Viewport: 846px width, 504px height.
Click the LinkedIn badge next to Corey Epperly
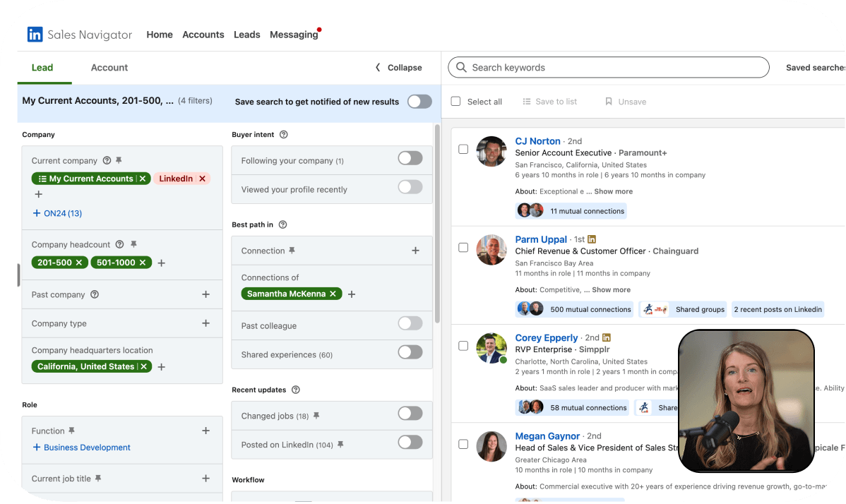[x=607, y=337]
